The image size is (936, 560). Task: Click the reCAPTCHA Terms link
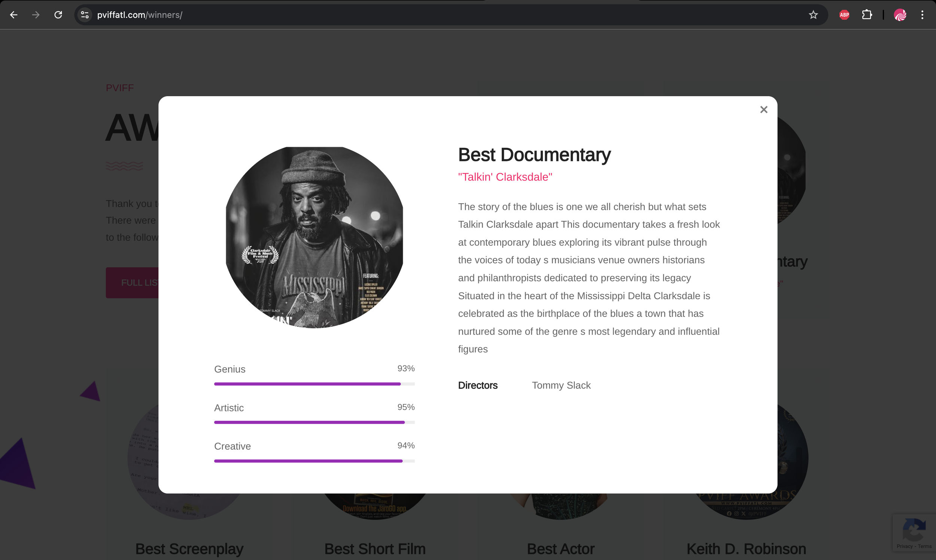tap(924, 546)
